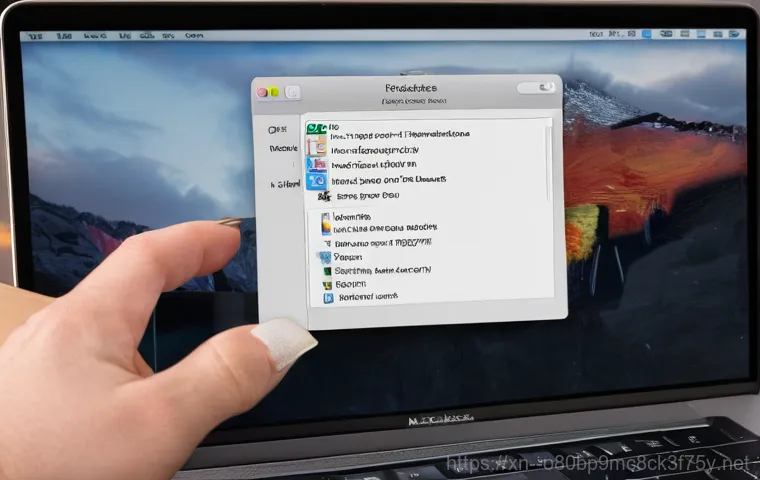
Task: Select the pale blue icon in the lower list
Action: point(324,257)
